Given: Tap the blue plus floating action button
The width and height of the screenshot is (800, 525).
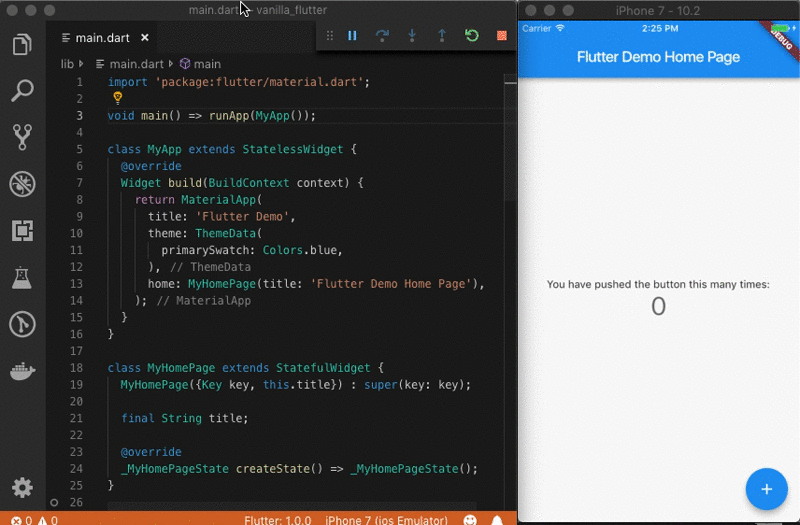Looking at the screenshot, I should click(x=766, y=489).
